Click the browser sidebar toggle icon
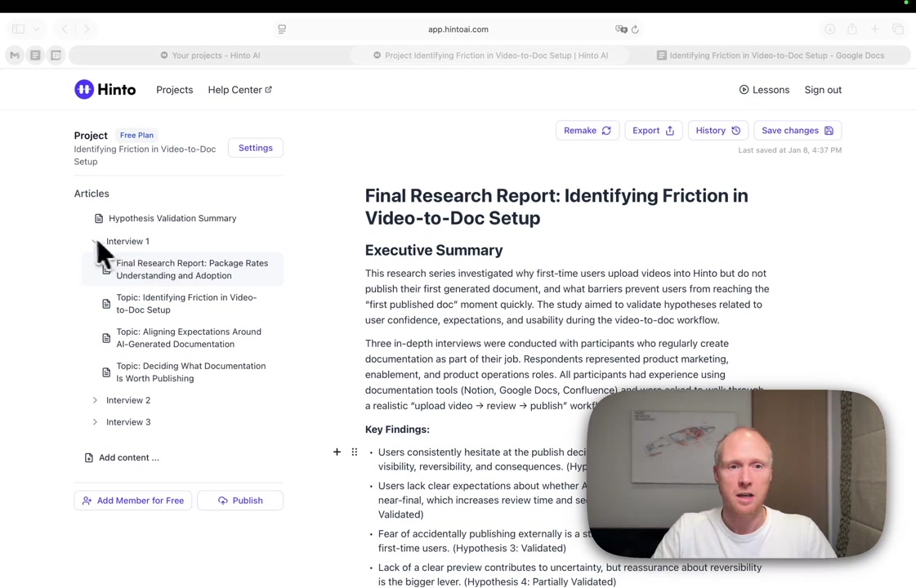The height and width of the screenshot is (588, 916). coord(18,29)
